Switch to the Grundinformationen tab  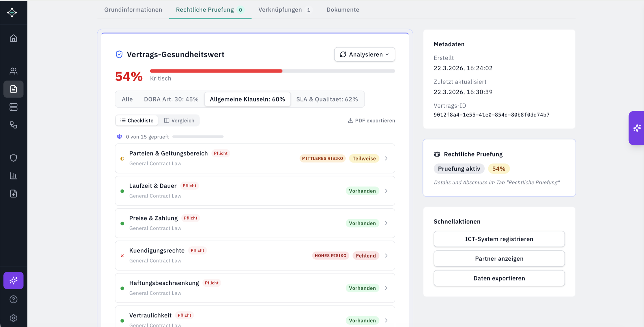point(133,10)
